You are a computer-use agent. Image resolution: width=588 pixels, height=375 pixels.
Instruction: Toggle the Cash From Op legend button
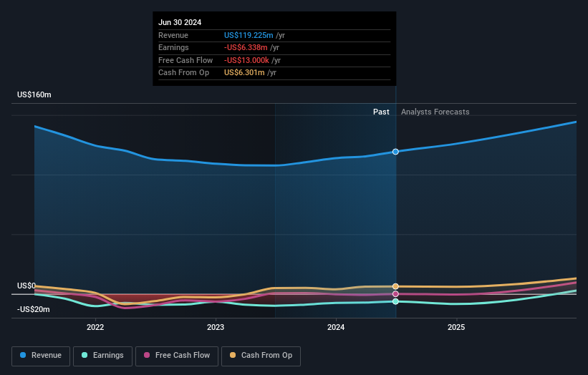[261, 356]
